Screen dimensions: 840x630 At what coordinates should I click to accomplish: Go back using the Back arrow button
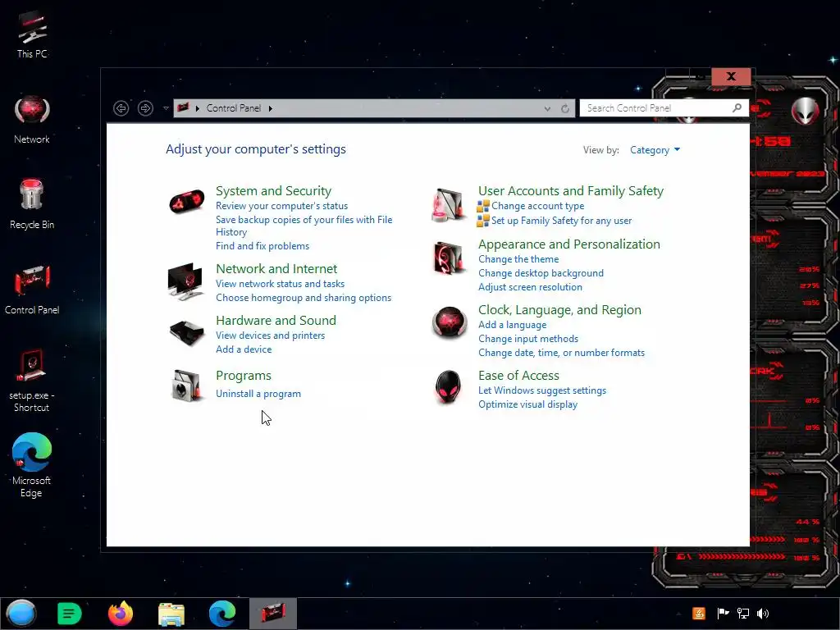coord(121,108)
